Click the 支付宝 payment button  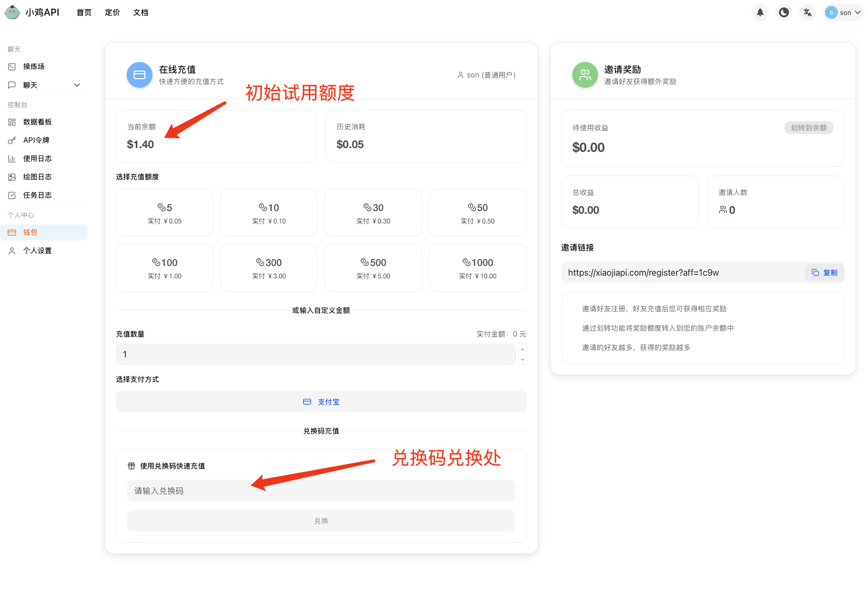tap(321, 402)
